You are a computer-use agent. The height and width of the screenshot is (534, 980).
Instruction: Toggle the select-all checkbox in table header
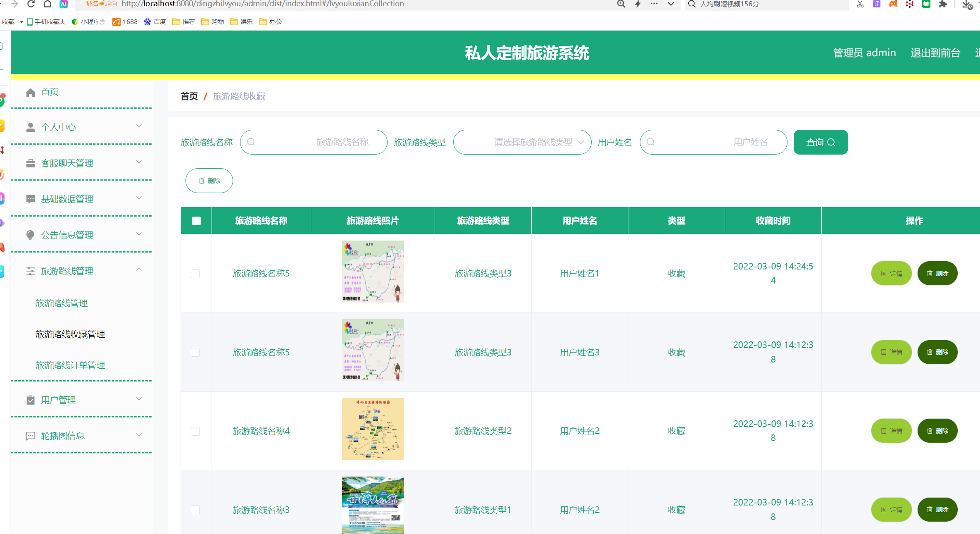click(x=196, y=221)
